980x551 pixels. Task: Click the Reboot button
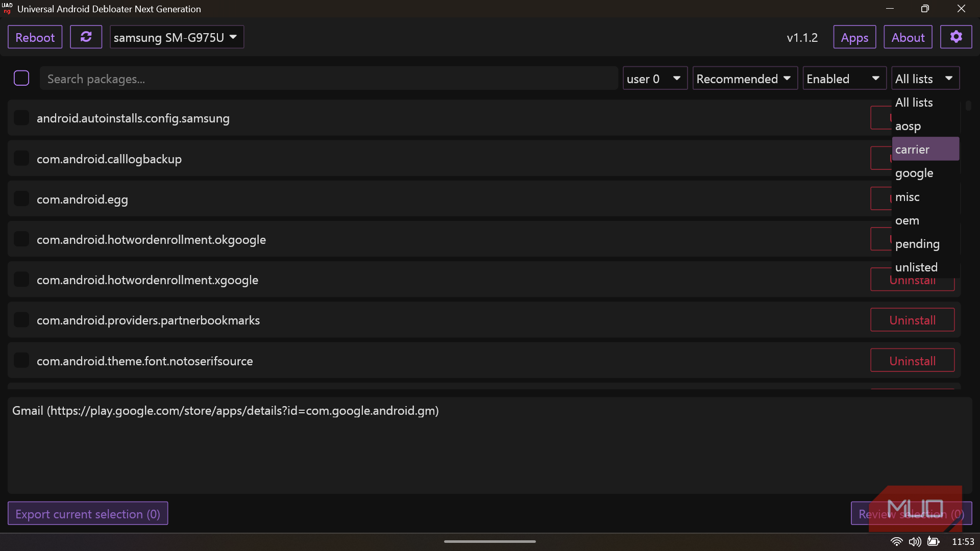(35, 37)
